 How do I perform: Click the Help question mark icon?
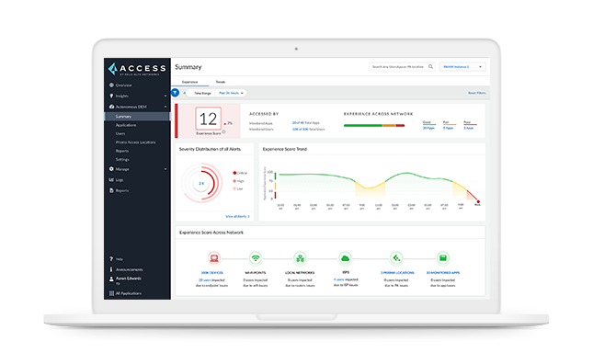click(111, 259)
